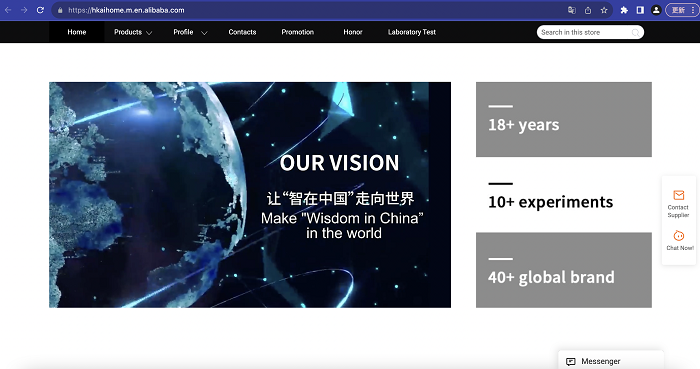Screen dimensions: 700x369
Task: Click the browser back arrow
Action: coord(8,10)
